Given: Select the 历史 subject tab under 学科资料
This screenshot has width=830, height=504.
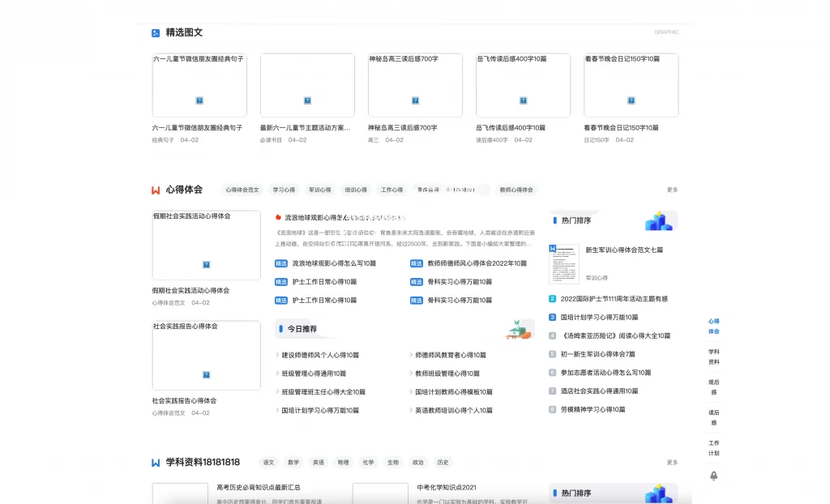Looking at the screenshot, I should (442, 462).
